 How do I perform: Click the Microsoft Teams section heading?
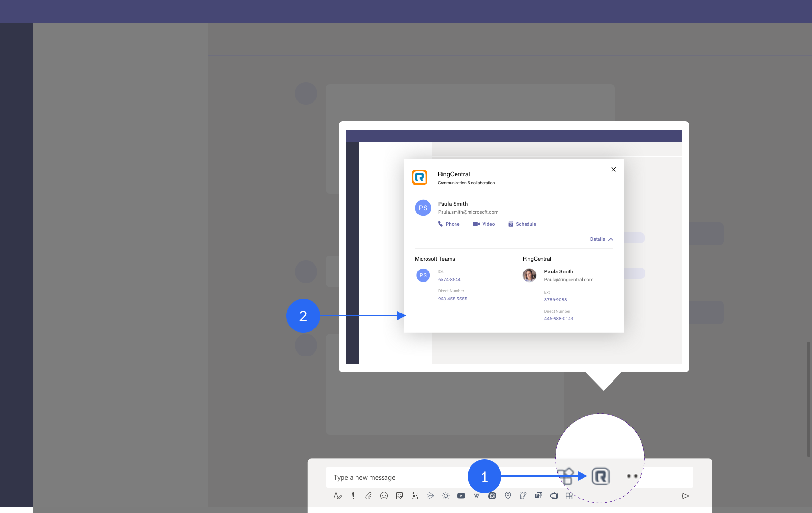(x=435, y=259)
